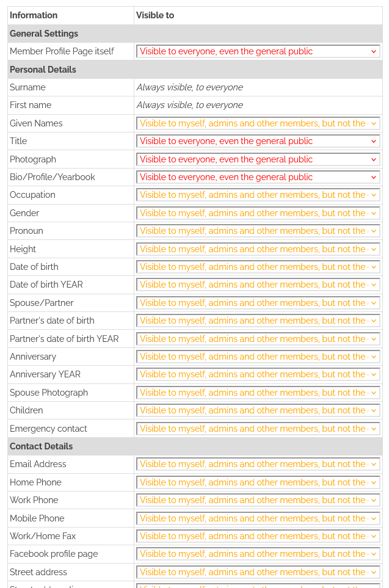Viewport: 389px width, 588px height.
Task: Click the Work/Home Fax row label
Action: [x=43, y=536]
